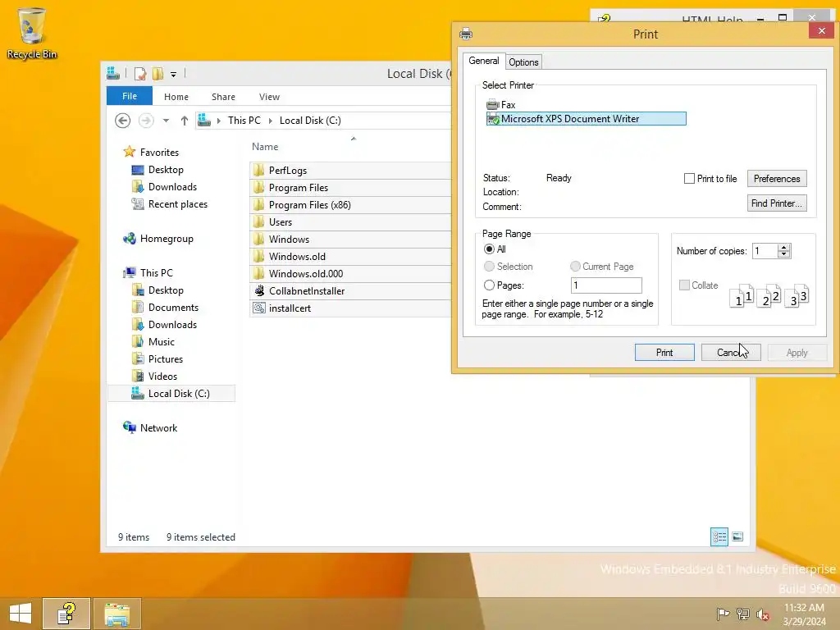840x630 pixels.
Task: Switch to details view in Explorer
Action: [x=719, y=536]
